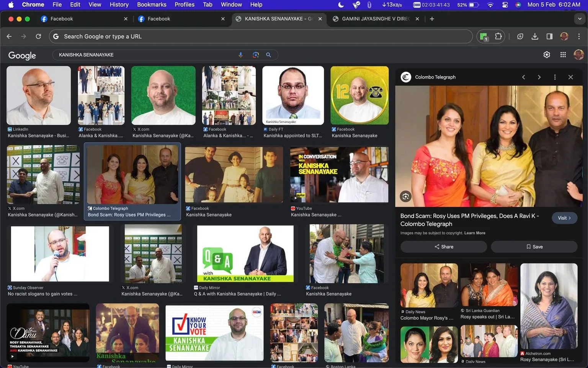
Task: Expand Chrome tab search dropdown
Action: (580, 19)
